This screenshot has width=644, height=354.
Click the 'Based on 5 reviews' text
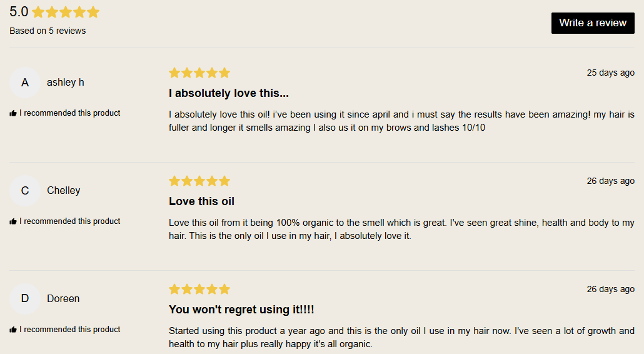(48, 31)
